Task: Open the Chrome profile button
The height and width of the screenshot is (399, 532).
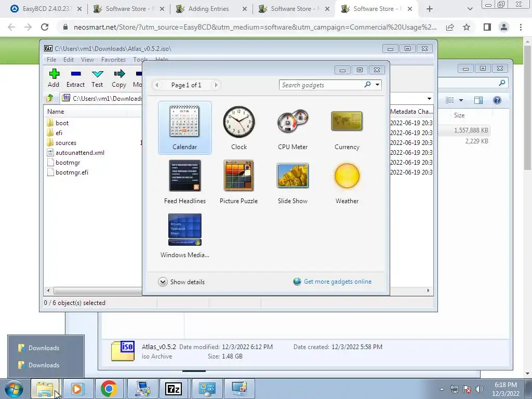Action: pyautogui.click(x=504, y=27)
